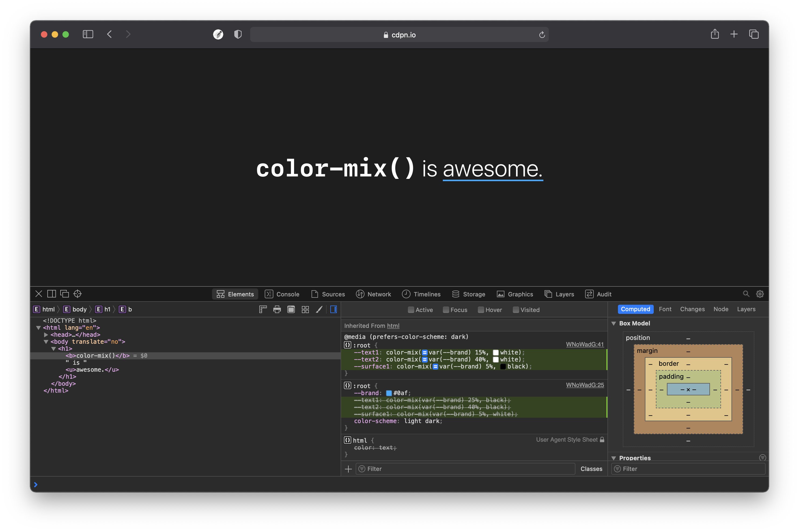Open black swatch in --surface1 rule
The width and height of the screenshot is (799, 532).
pyautogui.click(x=503, y=366)
